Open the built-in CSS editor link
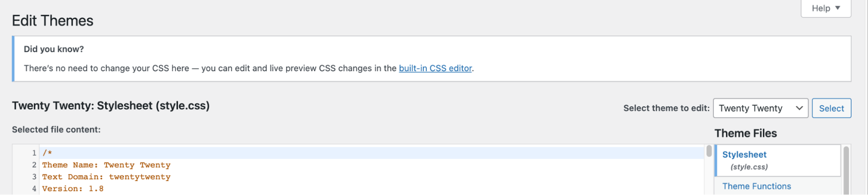 click(x=435, y=68)
